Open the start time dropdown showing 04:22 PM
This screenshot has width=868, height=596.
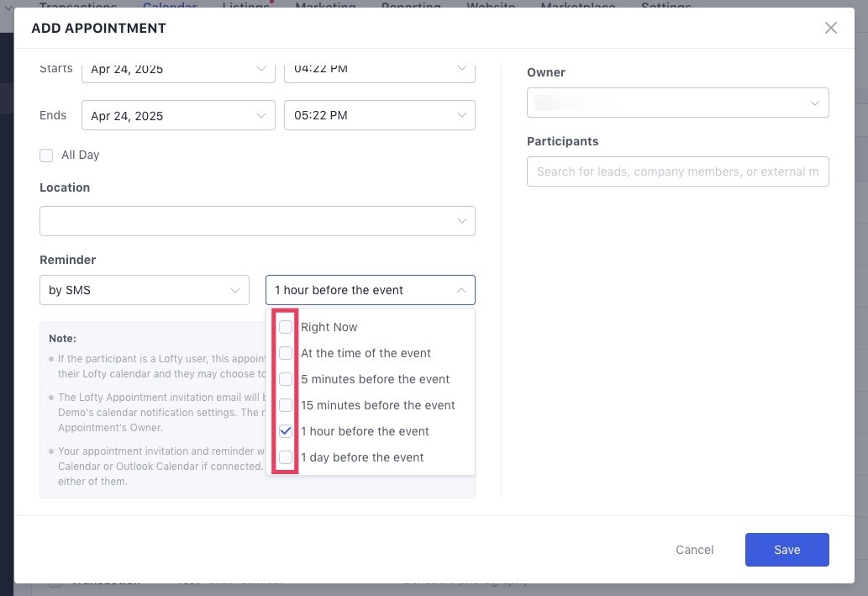coord(379,68)
